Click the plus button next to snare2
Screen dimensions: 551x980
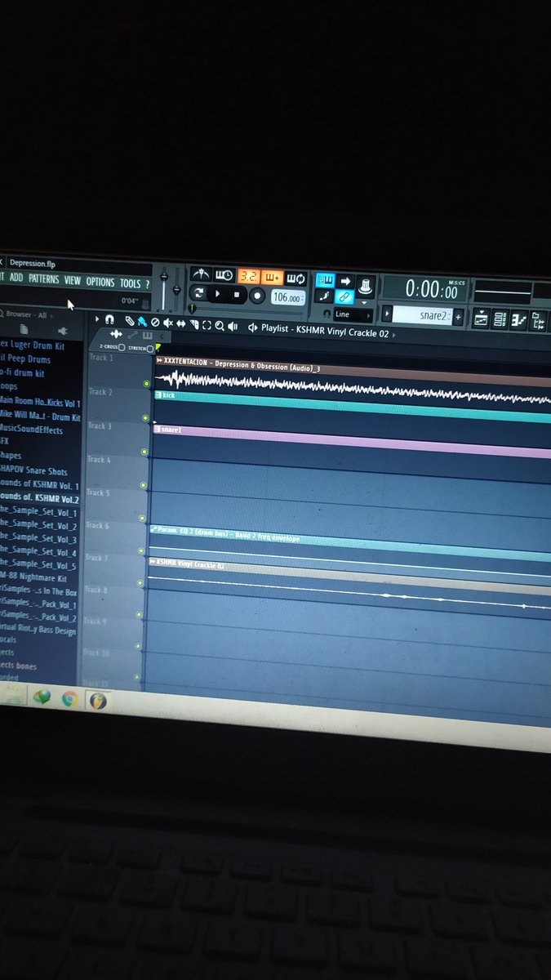[458, 318]
